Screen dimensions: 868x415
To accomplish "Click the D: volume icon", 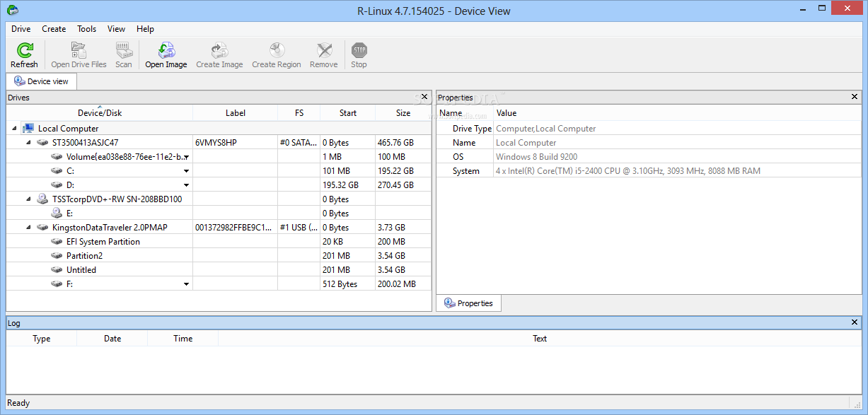I will point(57,185).
